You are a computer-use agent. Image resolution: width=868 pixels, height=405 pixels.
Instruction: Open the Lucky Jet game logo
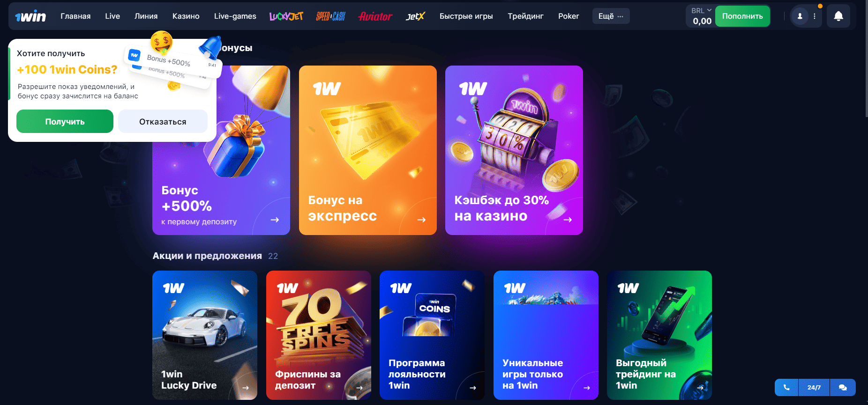(286, 16)
